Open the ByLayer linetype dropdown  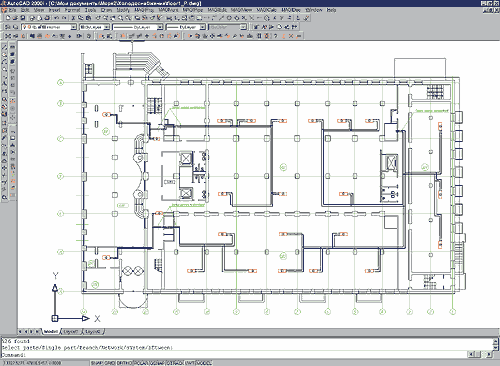(x=137, y=27)
